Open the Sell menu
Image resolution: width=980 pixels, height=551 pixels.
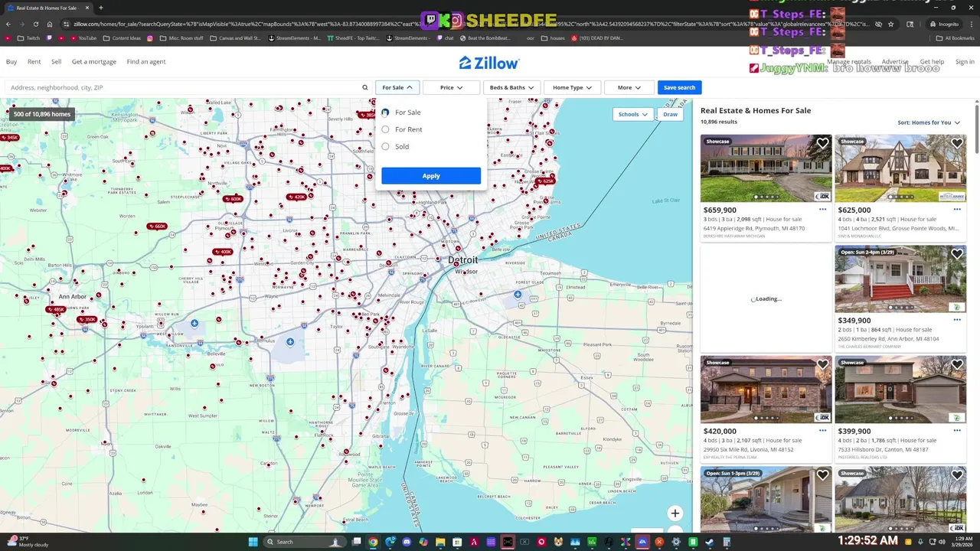[x=57, y=62]
